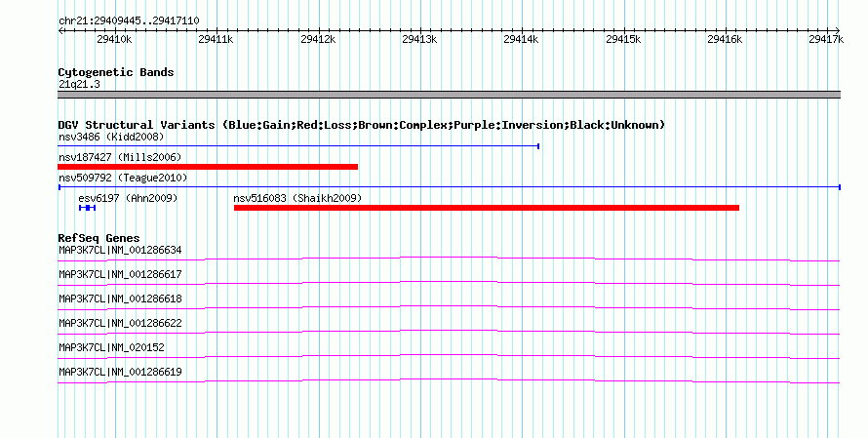Click the 29417k ruler tick label
The height and width of the screenshot is (438, 868).
point(826,39)
